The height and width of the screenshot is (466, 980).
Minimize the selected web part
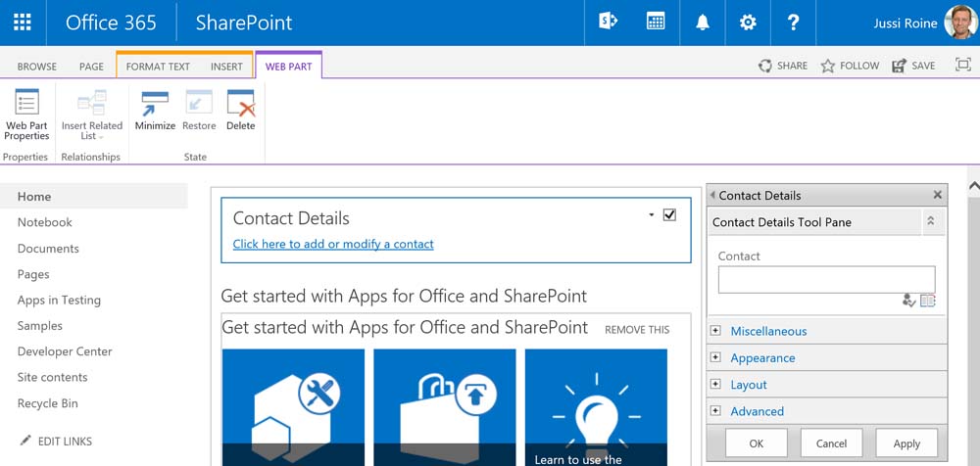pos(155,111)
